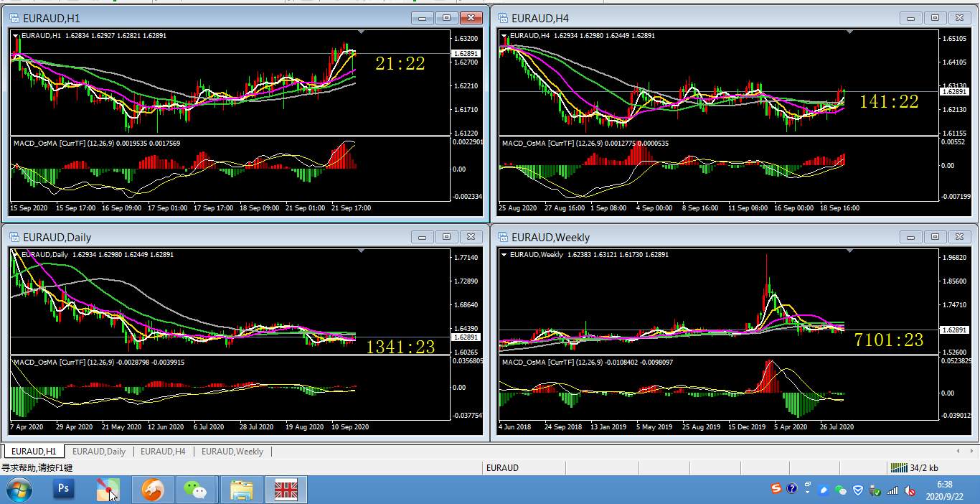This screenshot has width=980, height=504.
Task: Click the dropdown arrow beside EURAUD,Weekly chart label
Action: [504, 254]
